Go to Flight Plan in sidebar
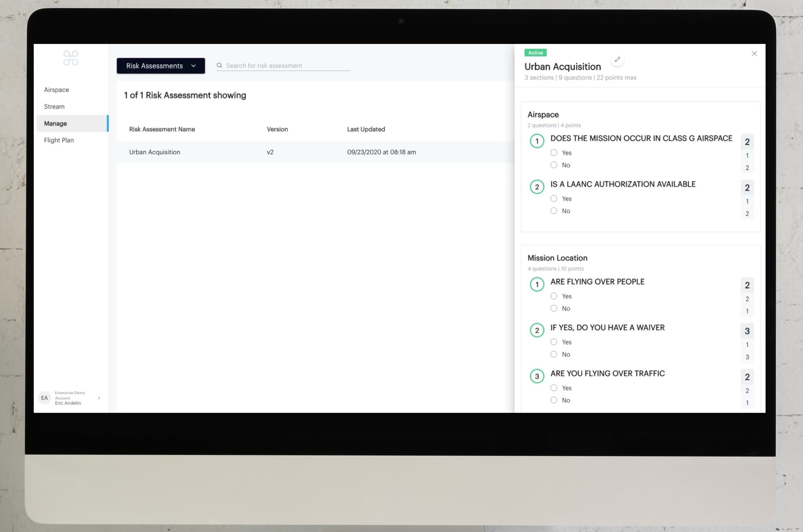This screenshot has height=532, width=803. pos(59,140)
